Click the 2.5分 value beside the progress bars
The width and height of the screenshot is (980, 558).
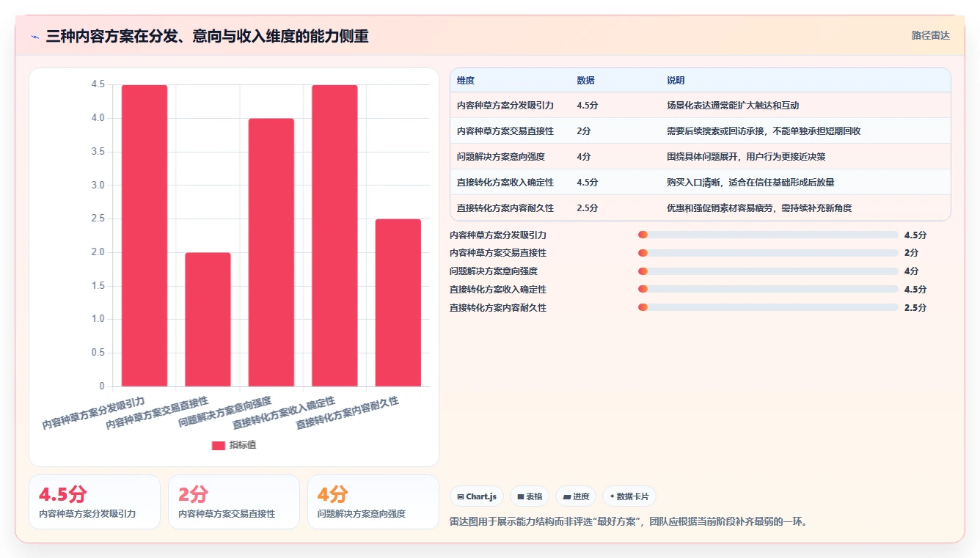915,308
